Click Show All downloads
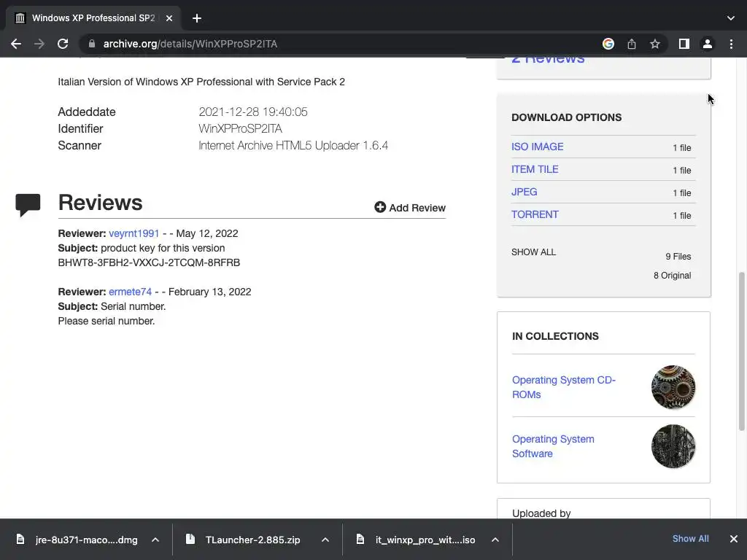747x560 pixels. 690,539
